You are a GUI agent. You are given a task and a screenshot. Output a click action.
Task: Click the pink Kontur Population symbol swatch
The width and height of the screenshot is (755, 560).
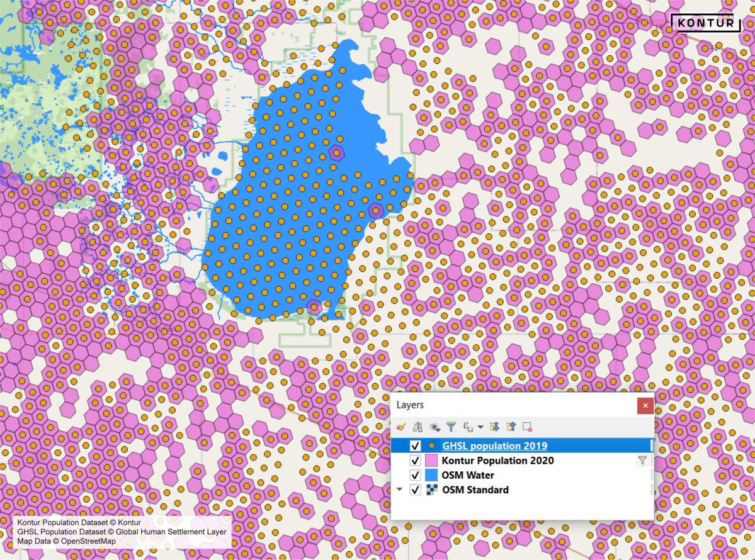(x=431, y=461)
